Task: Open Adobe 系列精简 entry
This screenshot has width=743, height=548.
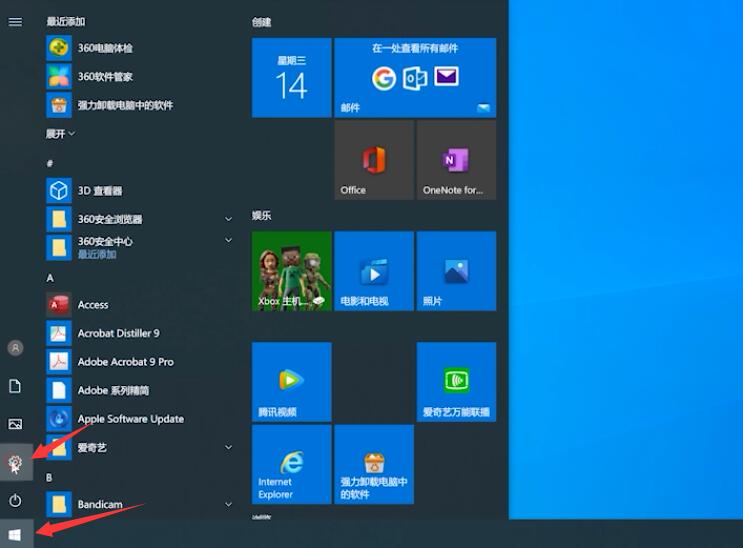Action: tap(140, 390)
